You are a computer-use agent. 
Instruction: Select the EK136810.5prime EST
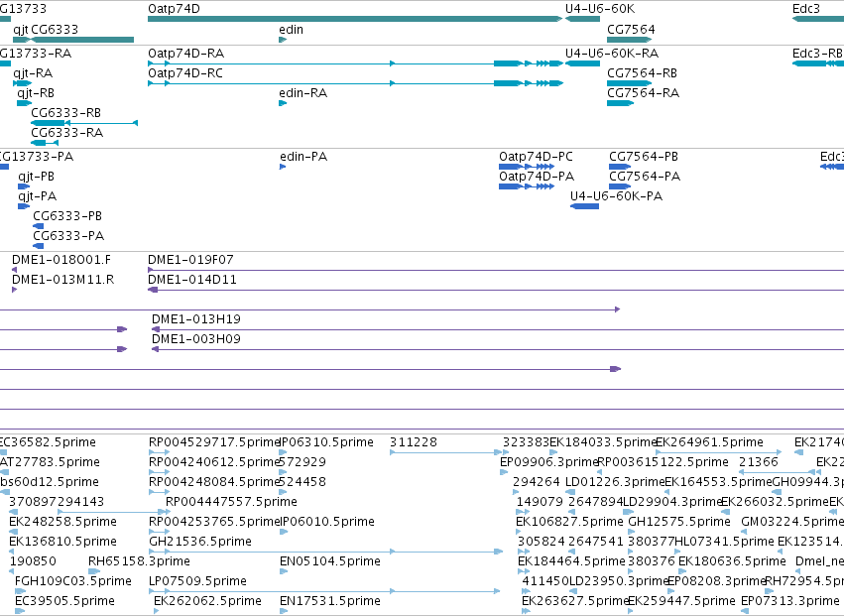(12, 552)
